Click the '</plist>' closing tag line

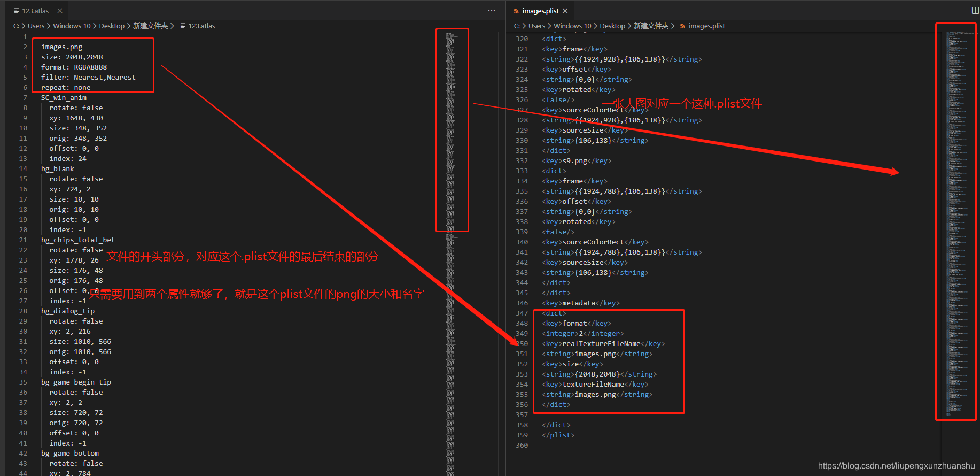pyautogui.click(x=558, y=435)
